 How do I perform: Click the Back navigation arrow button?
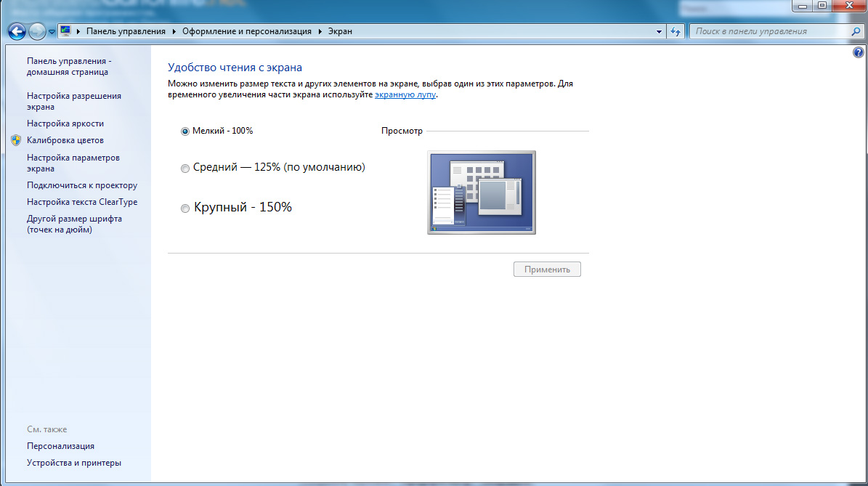17,31
